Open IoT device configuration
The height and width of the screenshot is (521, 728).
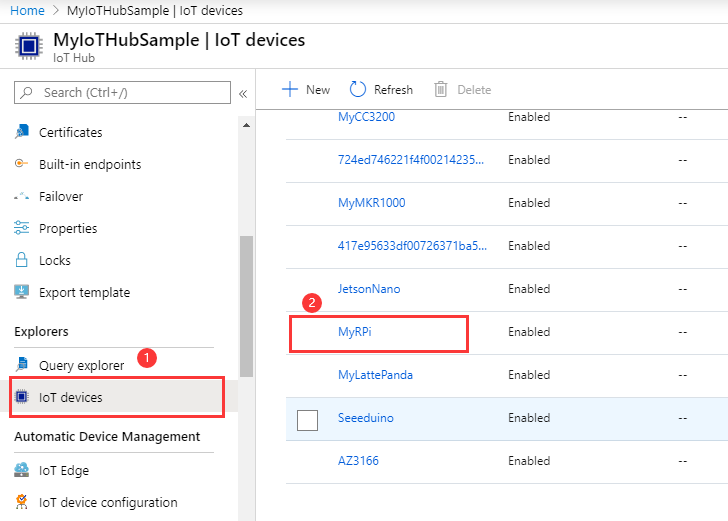click(x=108, y=502)
